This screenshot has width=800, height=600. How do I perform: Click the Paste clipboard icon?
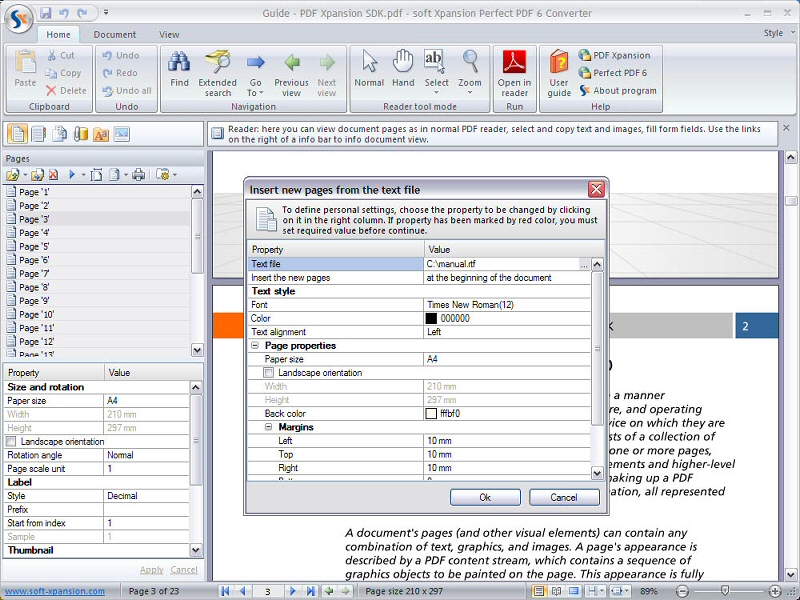(25, 69)
